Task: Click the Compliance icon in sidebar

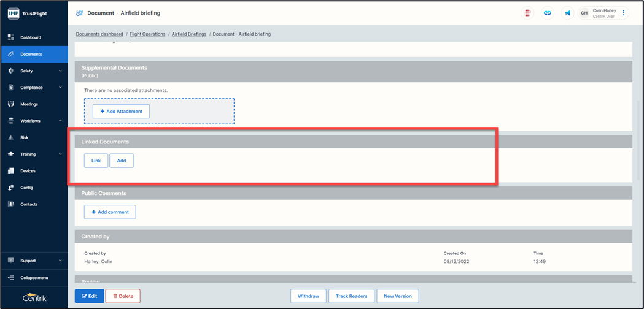Action: (11, 88)
